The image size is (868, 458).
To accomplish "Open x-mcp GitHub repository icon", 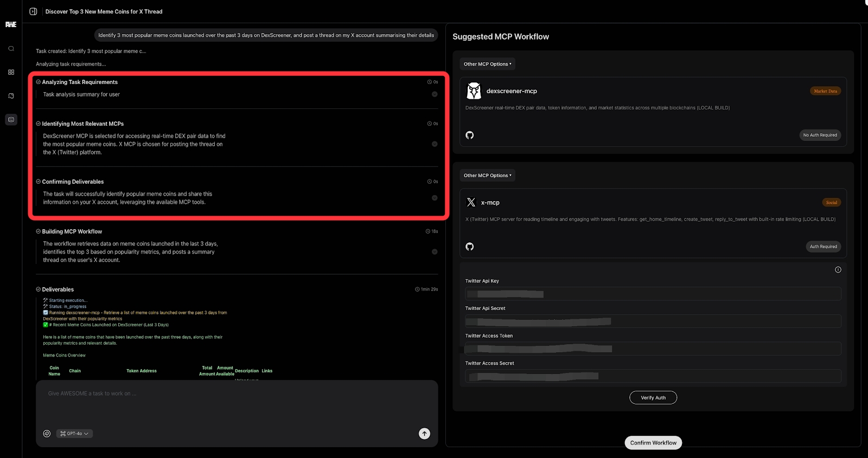I will 470,247.
